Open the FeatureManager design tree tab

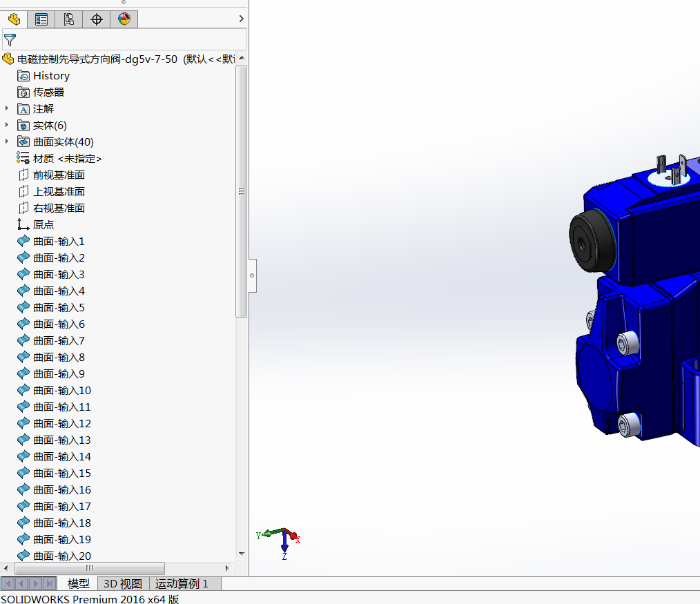coord(14,19)
